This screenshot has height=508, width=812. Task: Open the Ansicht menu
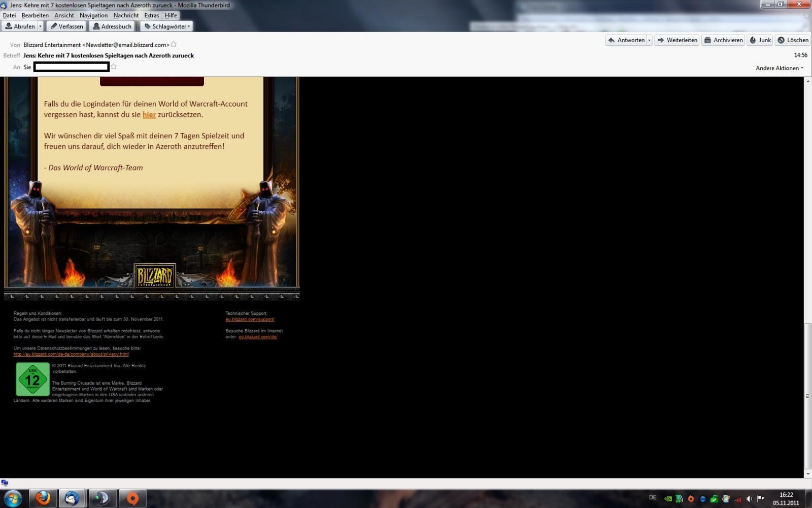(x=64, y=15)
